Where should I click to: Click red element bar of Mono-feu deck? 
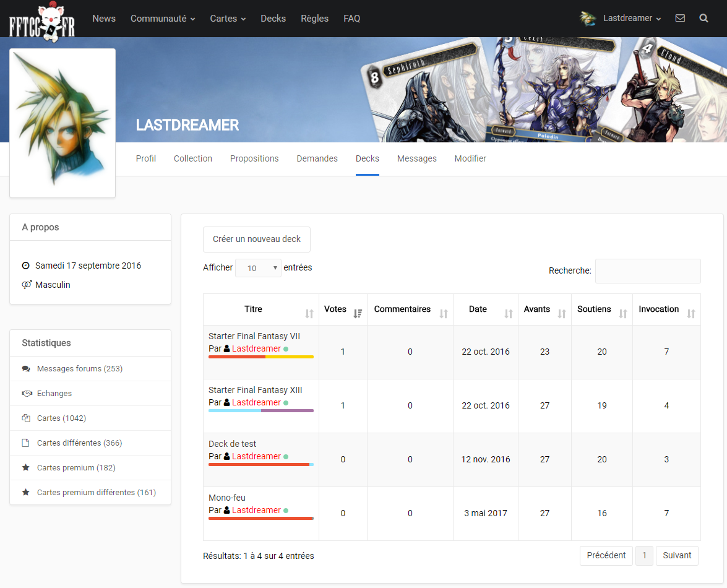coord(261,518)
